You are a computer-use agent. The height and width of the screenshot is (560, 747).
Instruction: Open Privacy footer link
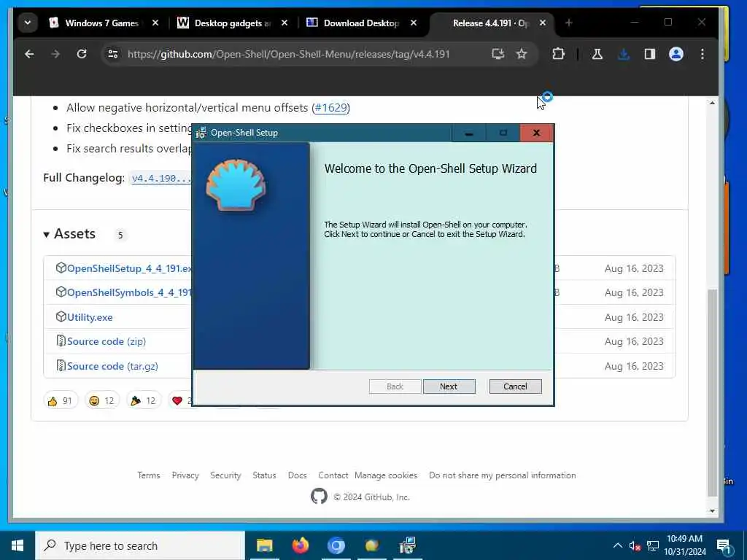pos(185,475)
